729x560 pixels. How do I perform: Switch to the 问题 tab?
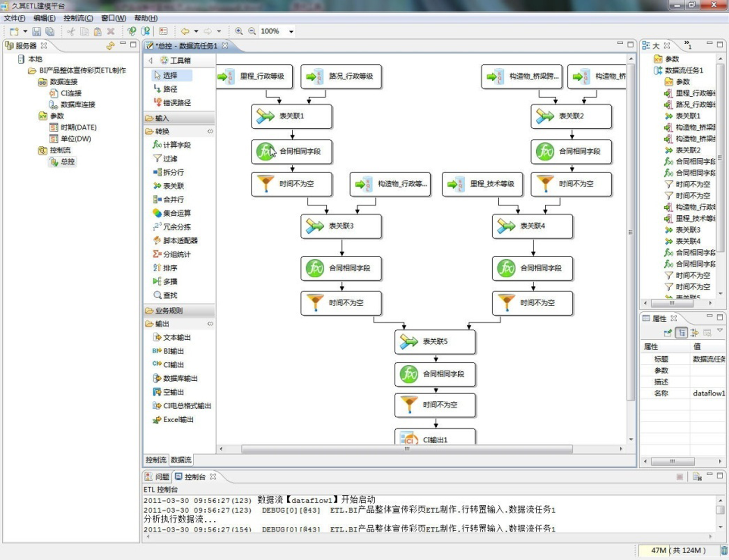point(157,477)
